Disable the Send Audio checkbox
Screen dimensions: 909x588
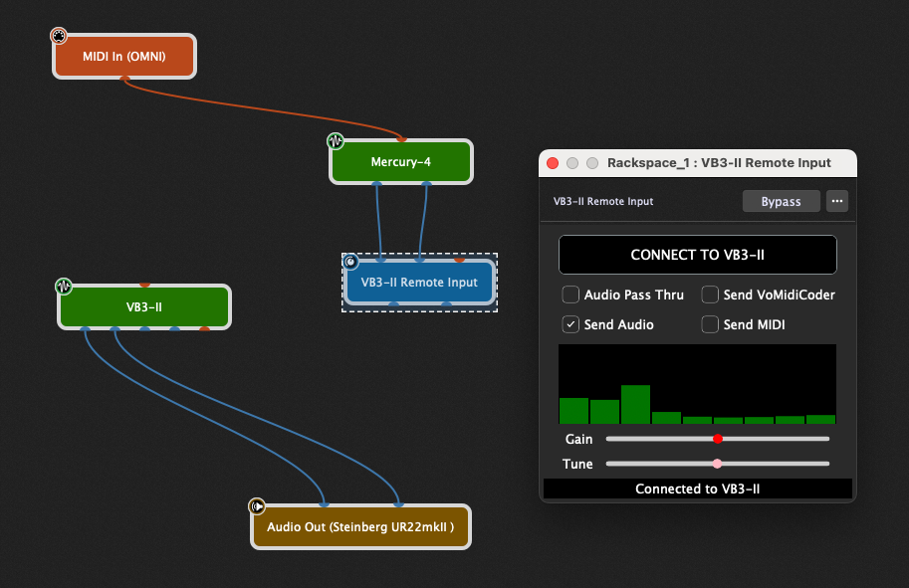(x=570, y=324)
